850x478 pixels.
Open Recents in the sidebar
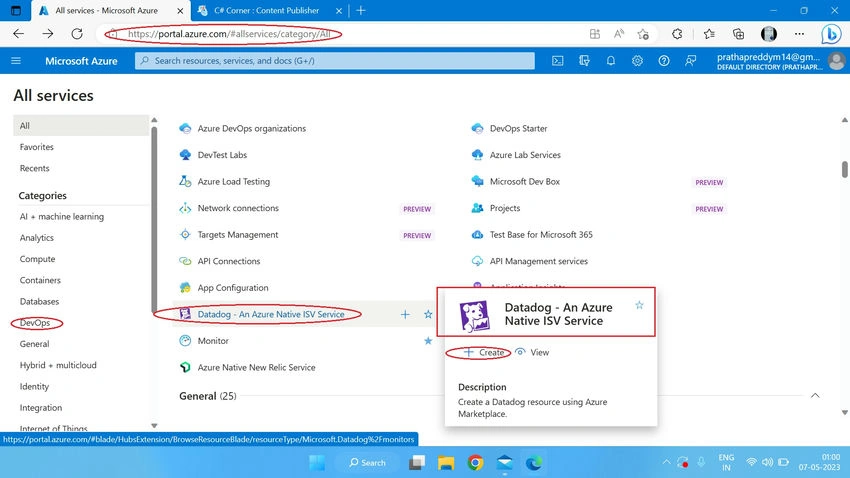(35, 168)
